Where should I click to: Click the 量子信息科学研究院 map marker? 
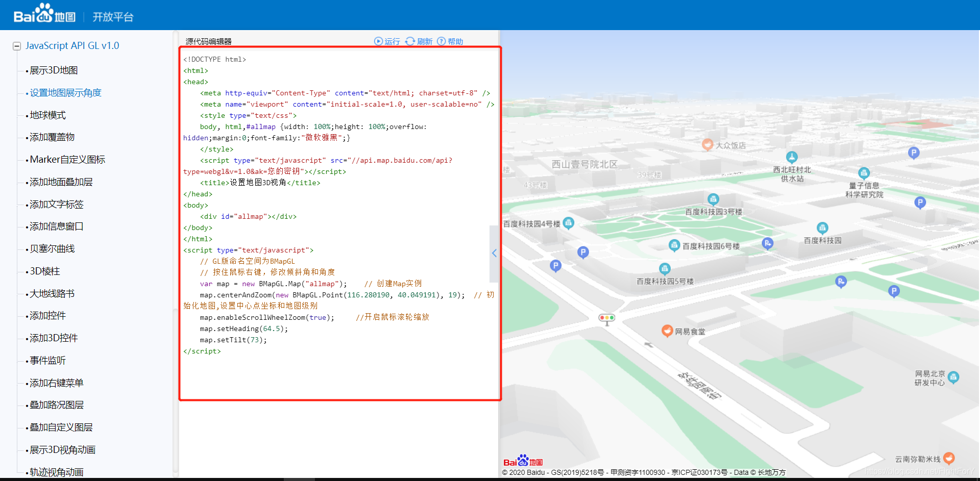click(864, 173)
